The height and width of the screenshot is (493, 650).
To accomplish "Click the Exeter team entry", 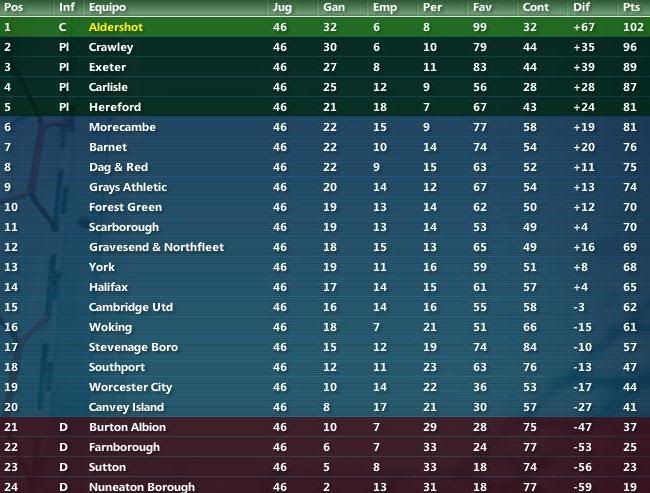I will pyautogui.click(x=107, y=67).
